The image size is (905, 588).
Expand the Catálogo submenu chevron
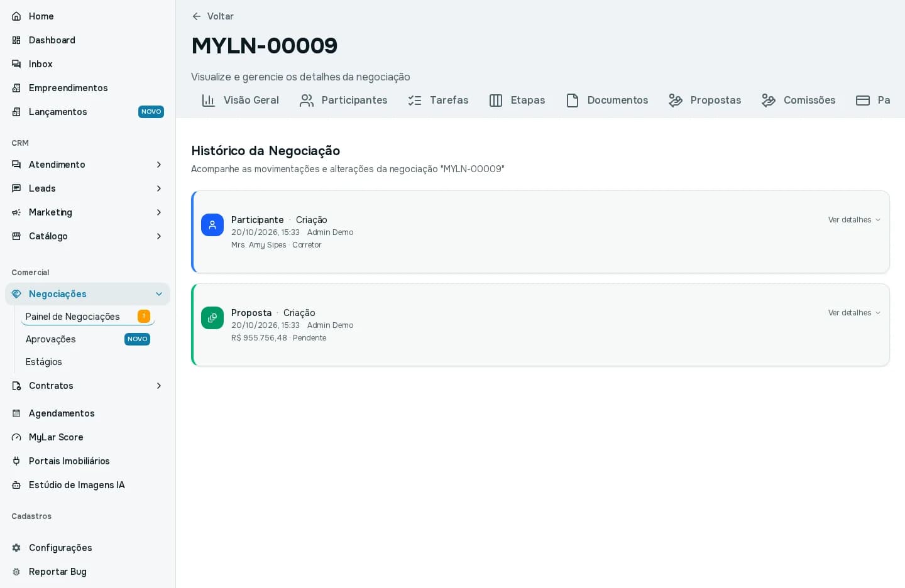pos(159,236)
